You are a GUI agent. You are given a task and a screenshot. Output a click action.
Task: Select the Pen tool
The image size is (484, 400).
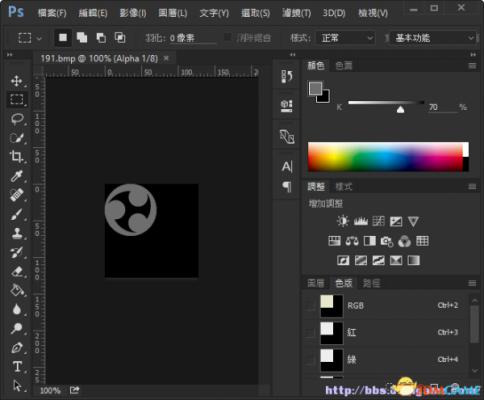pyautogui.click(x=17, y=348)
